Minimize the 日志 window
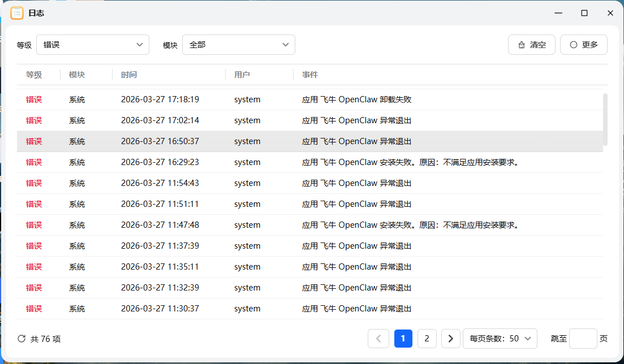The image size is (624, 364). pyautogui.click(x=558, y=12)
